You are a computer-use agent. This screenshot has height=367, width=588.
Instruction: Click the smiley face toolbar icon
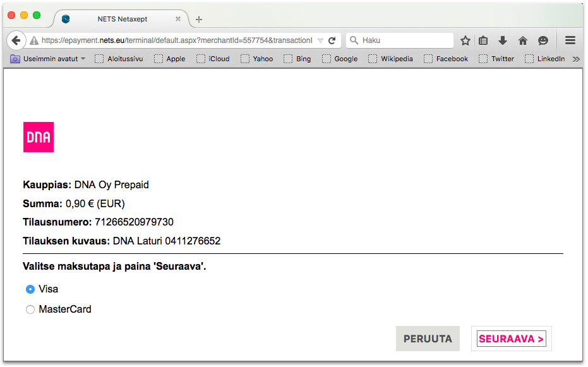coord(543,40)
